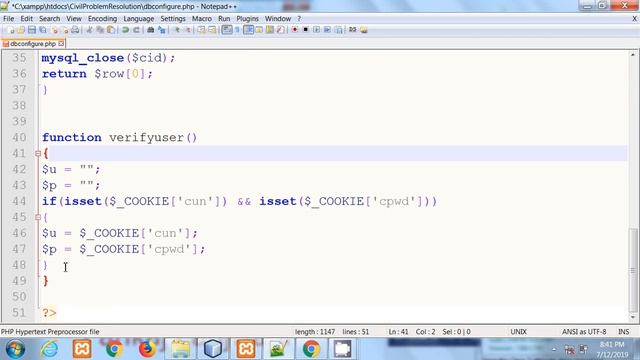Save the current recorded macro icon
This screenshot has width=640, height=360.
[x=338, y=30]
